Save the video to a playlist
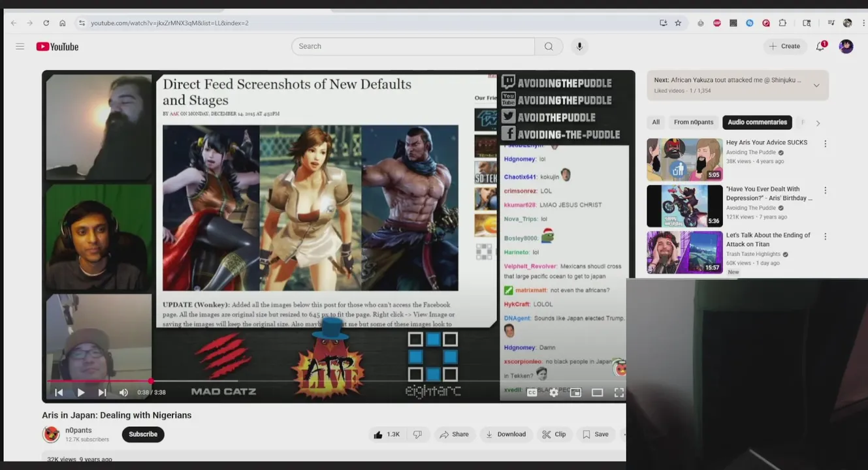The height and width of the screenshot is (470, 868). click(x=595, y=434)
